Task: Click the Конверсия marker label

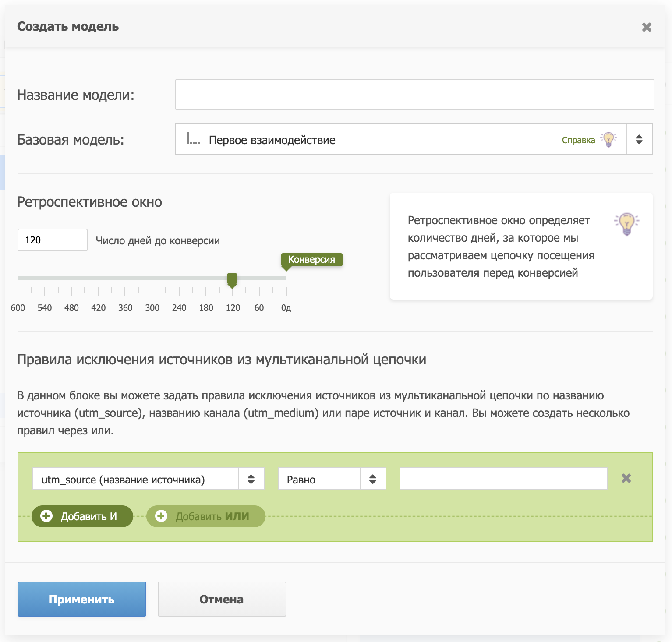Action: 311,259
